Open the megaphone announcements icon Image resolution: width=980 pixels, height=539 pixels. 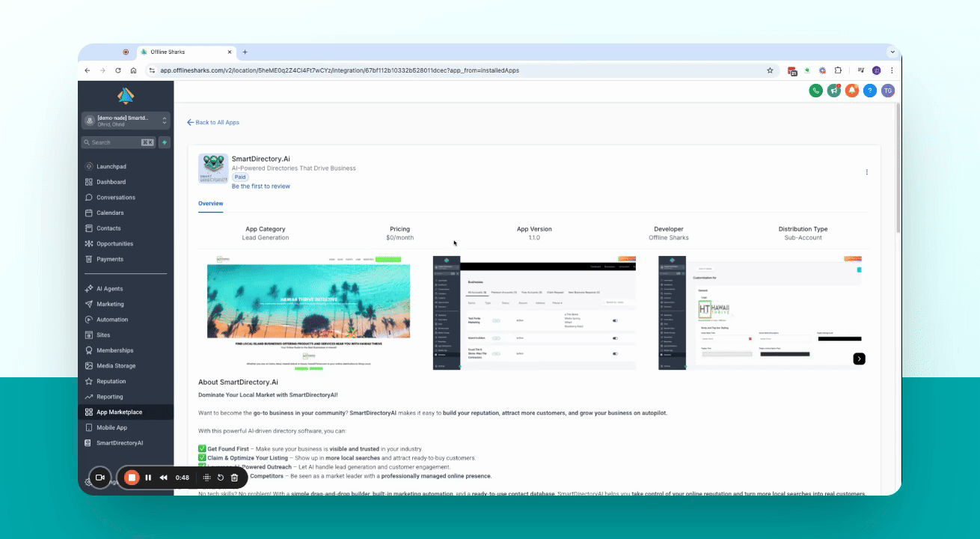pos(833,91)
